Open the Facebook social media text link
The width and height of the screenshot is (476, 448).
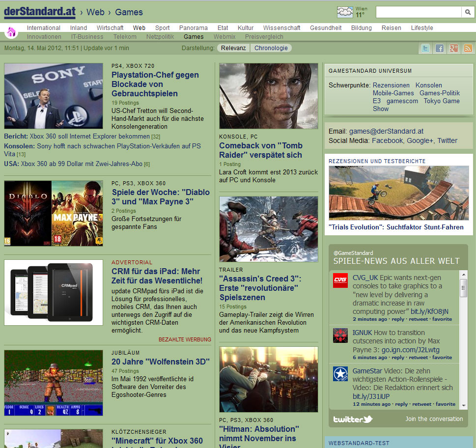(x=388, y=141)
